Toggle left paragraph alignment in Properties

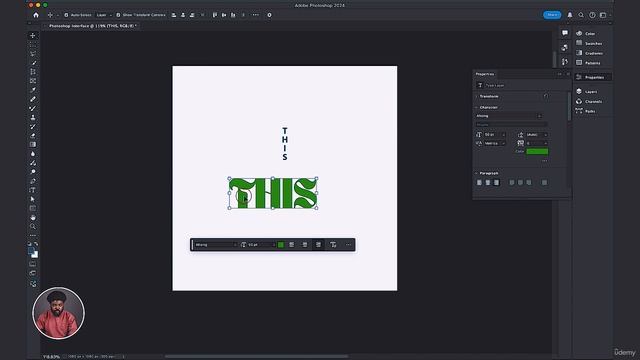479,182
